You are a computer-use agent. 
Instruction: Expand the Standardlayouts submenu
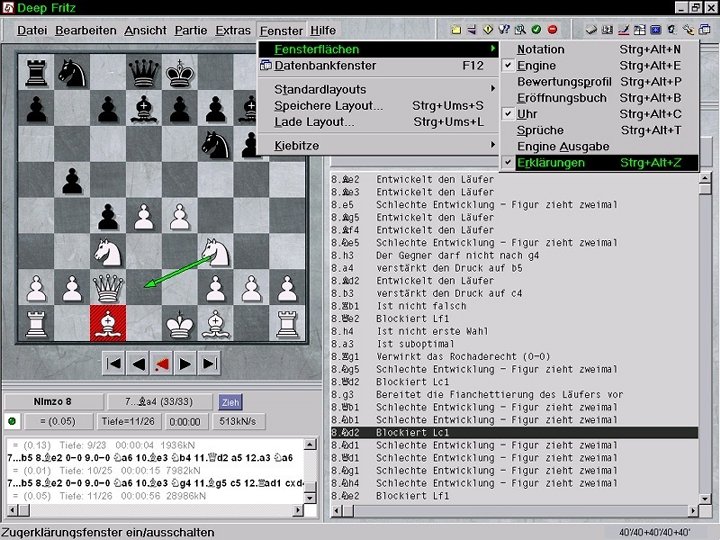tap(378, 89)
